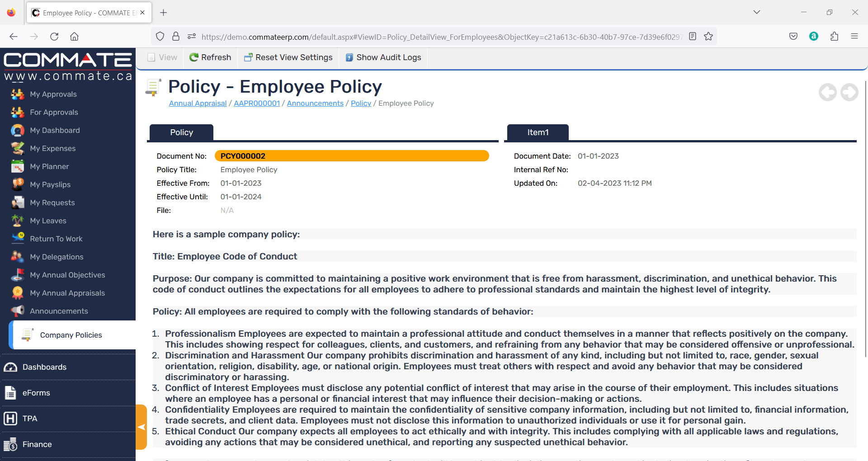868x461 pixels.
Task: Open a new browser tab
Action: click(x=164, y=13)
